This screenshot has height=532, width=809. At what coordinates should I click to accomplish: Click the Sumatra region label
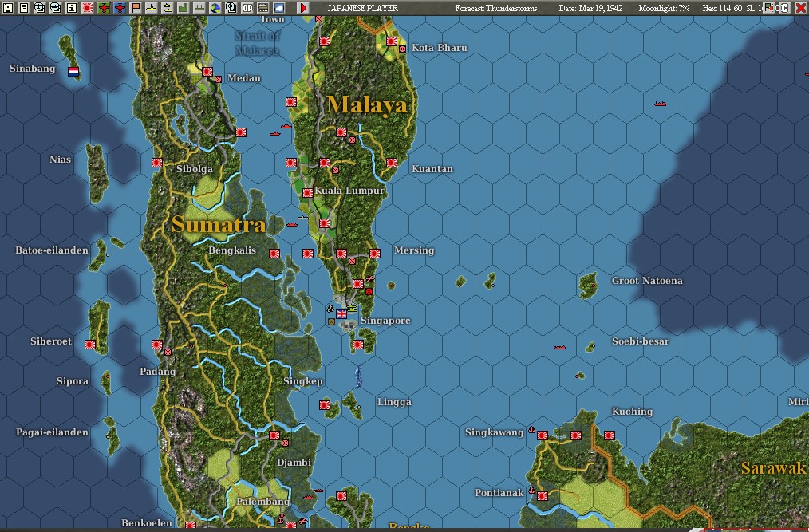(219, 224)
